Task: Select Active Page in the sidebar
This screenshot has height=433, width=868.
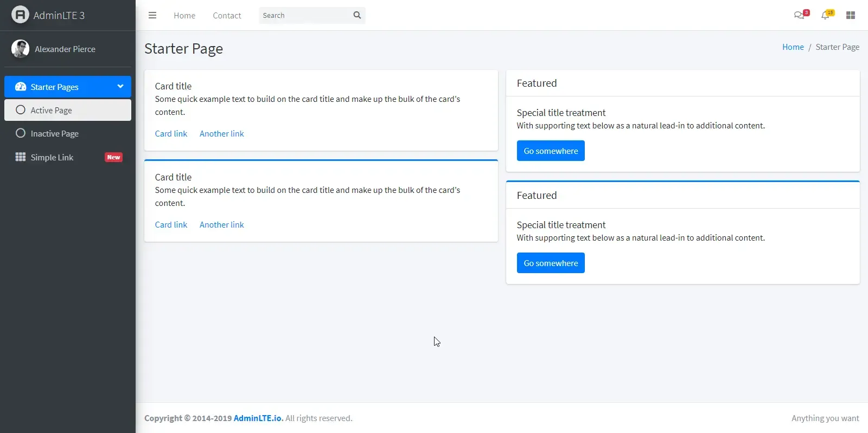Action: [x=68, y=110]
